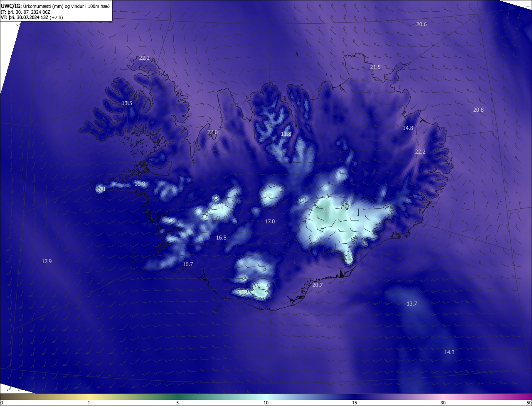Click the map value 14.8
This screenshot has width=532, height=406.
click(408, 128)
